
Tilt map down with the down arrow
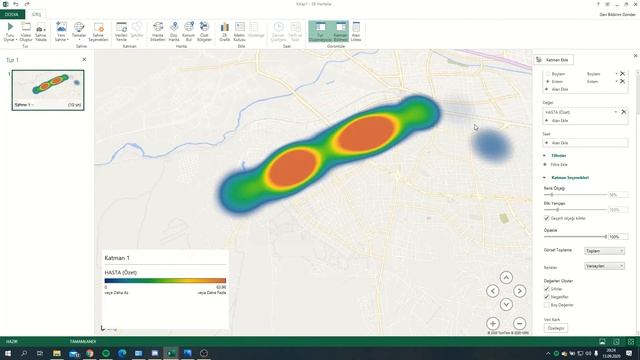click(506, 304)
